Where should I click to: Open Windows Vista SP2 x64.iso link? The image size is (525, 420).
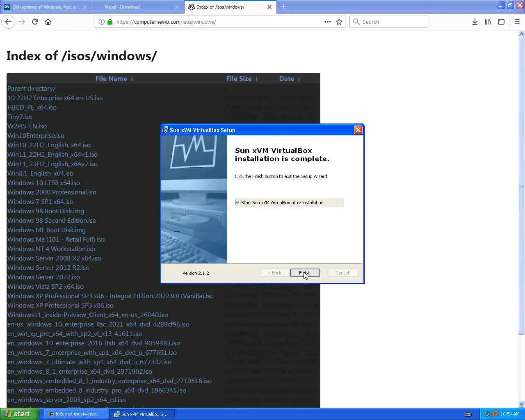point(46,286)
